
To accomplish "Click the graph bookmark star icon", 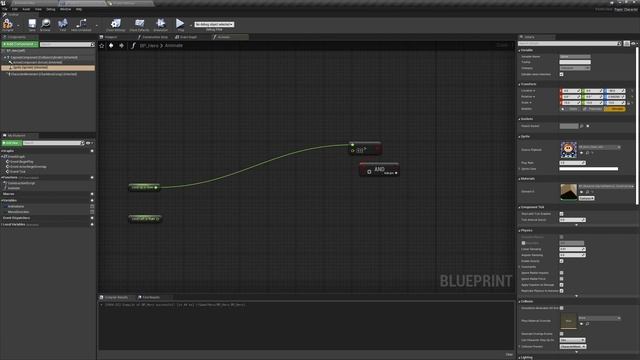I will [x=102, y=46].
